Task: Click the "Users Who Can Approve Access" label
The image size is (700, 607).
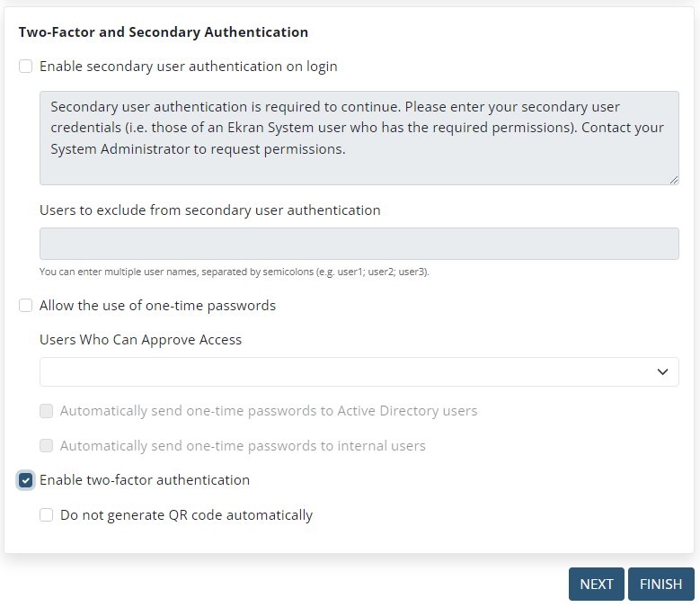Action: point(140,340)
